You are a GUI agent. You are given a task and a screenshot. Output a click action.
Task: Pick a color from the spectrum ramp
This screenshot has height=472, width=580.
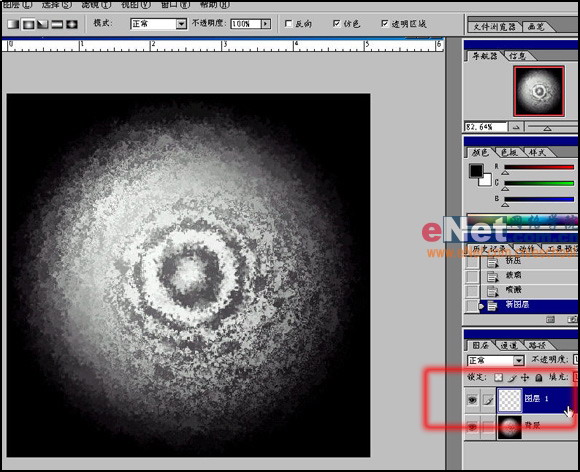(522, 219)
